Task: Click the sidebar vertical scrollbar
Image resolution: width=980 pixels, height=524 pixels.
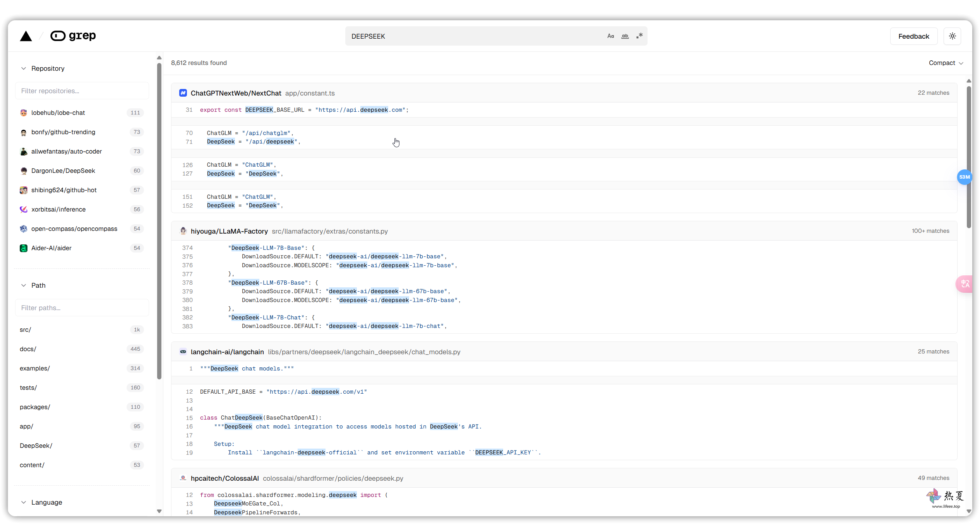Action: coord(159,220)
